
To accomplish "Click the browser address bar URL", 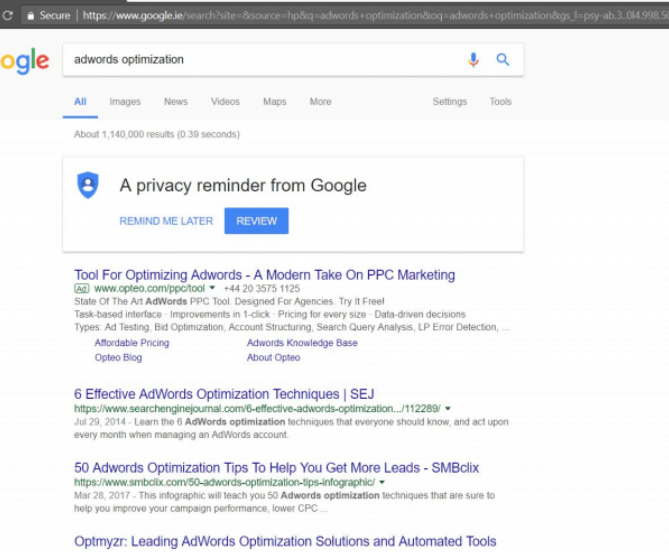I will [375, 16].
